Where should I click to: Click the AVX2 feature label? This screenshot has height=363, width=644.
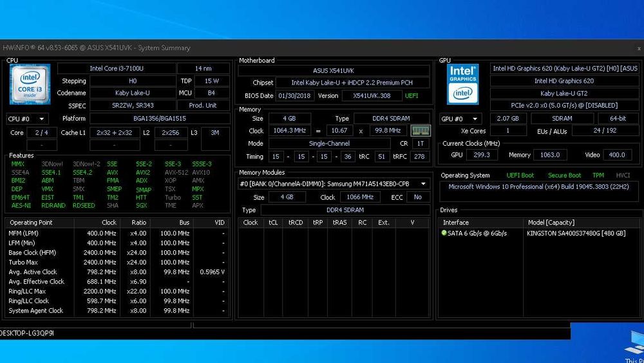point(143,173)
